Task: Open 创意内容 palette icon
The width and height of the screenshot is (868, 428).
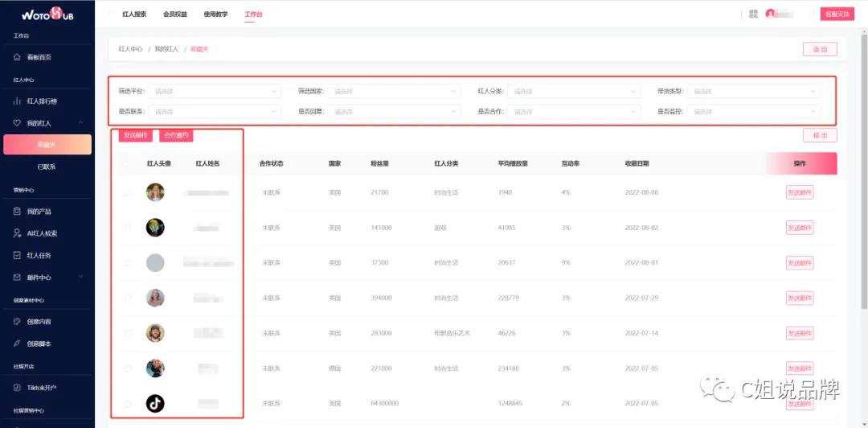Action: (17, 322)
